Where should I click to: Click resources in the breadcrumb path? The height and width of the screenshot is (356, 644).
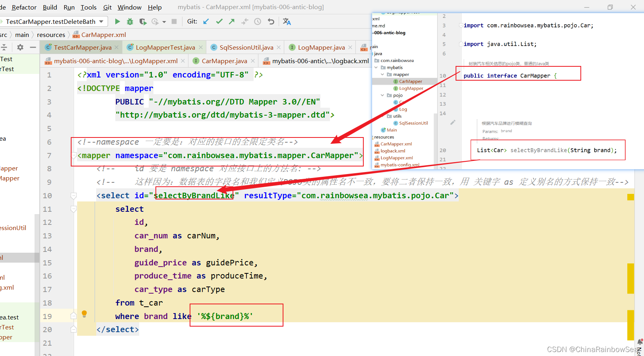[51, 35]
